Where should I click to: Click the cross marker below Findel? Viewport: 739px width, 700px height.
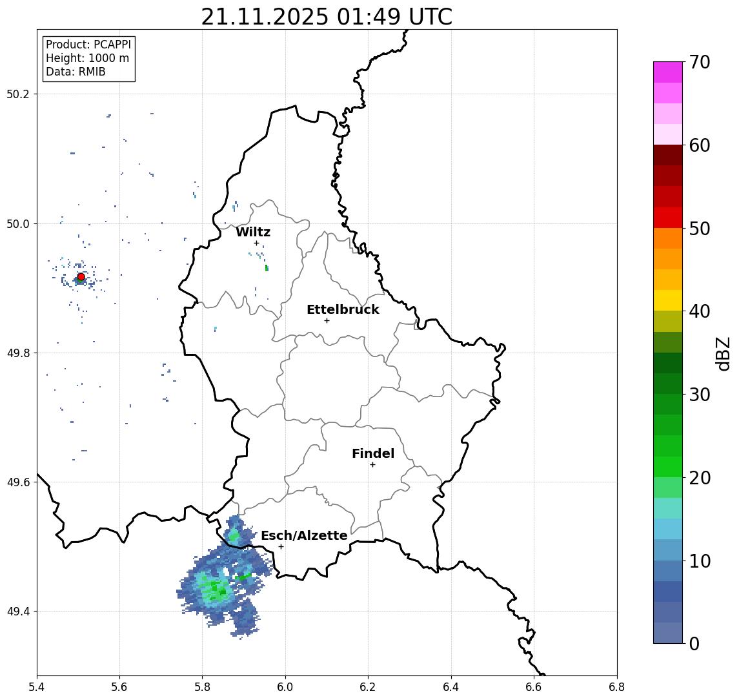tap(372, 465)
